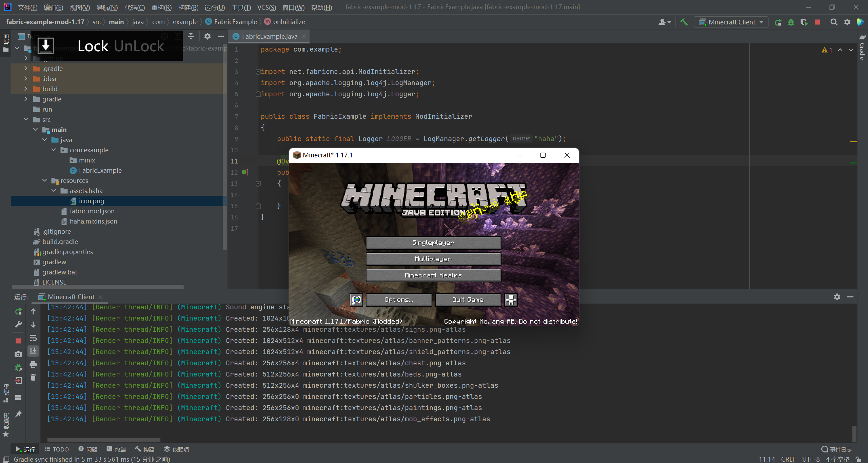Click project tree horizontal scrollbar
868x463 pixels.
pyautogui.click(x=98, y=287)
